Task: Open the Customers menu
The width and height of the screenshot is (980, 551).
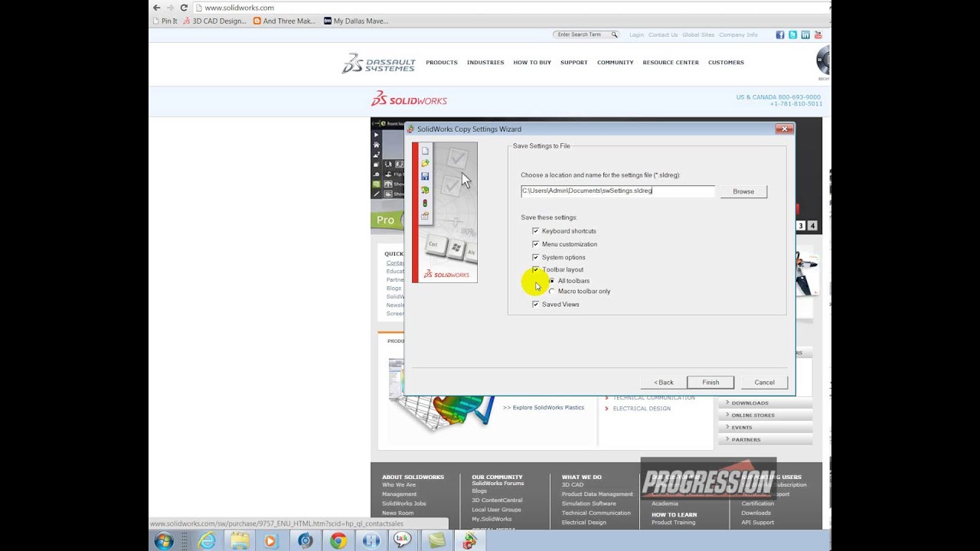Action: point(726,63)
